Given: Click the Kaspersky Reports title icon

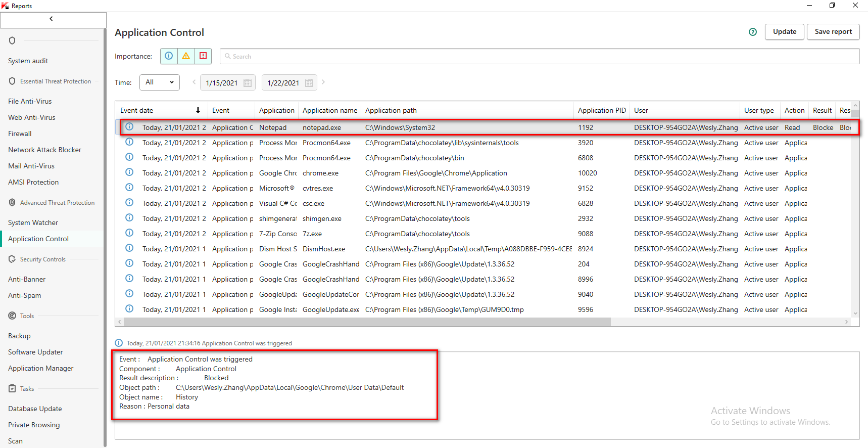Looking at the screenshot, I should coord(5,6).
